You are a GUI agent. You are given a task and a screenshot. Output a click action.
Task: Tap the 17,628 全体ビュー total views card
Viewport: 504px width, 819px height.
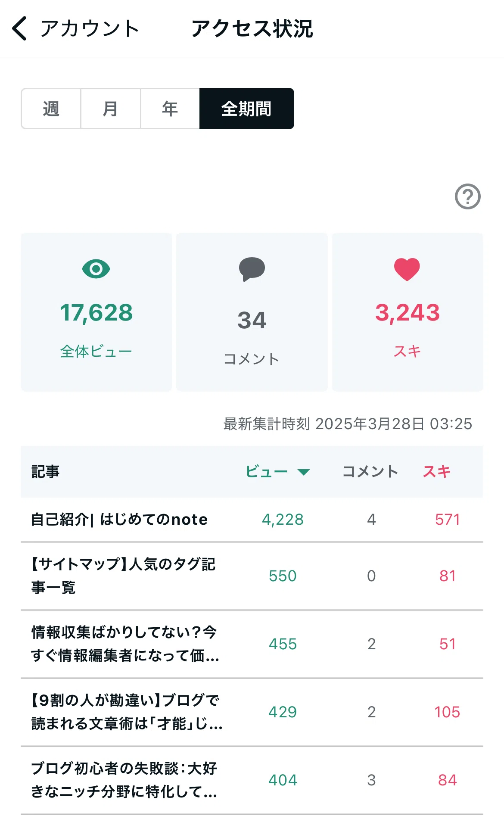click(96, 312)
